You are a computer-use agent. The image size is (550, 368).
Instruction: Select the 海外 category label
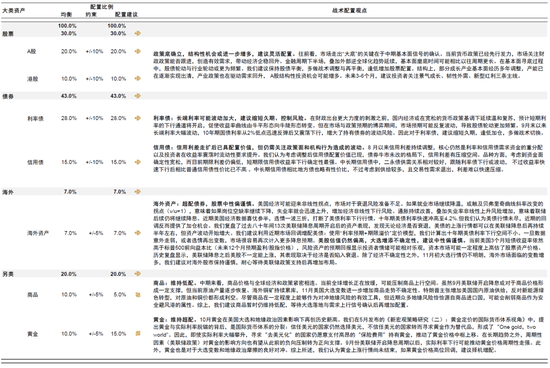[8, 192]
